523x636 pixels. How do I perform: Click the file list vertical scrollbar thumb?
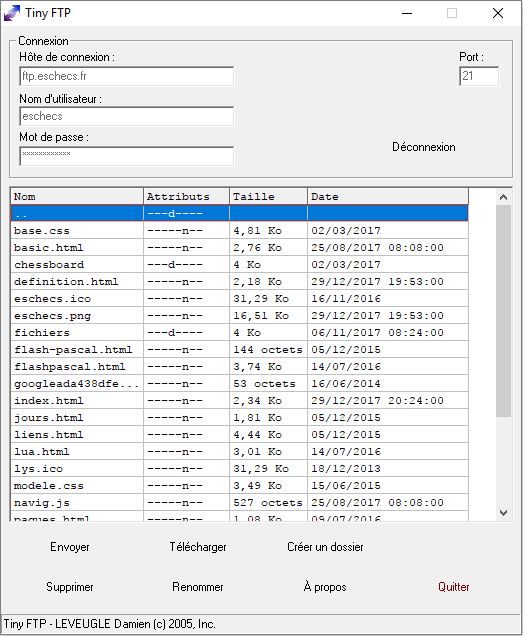[504, 311]
